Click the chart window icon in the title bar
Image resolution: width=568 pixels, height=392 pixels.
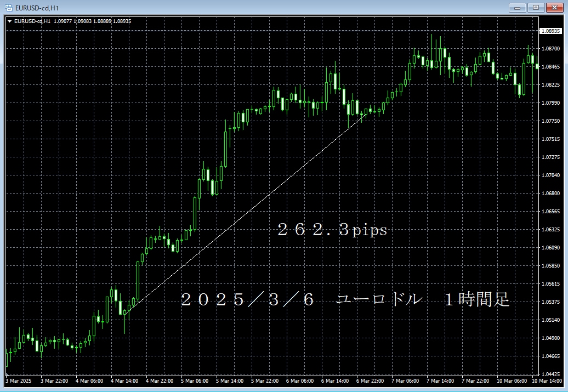pyautogui.click(x=9, y=8)
